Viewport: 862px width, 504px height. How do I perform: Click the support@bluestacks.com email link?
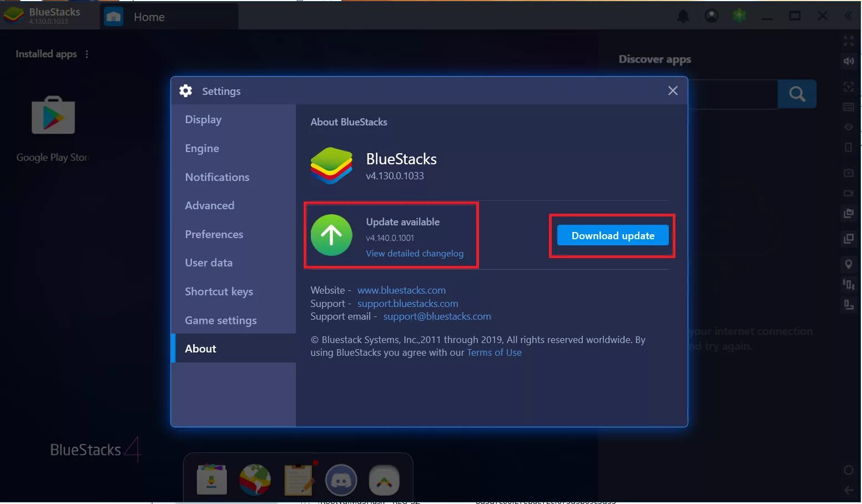[437, 316]
